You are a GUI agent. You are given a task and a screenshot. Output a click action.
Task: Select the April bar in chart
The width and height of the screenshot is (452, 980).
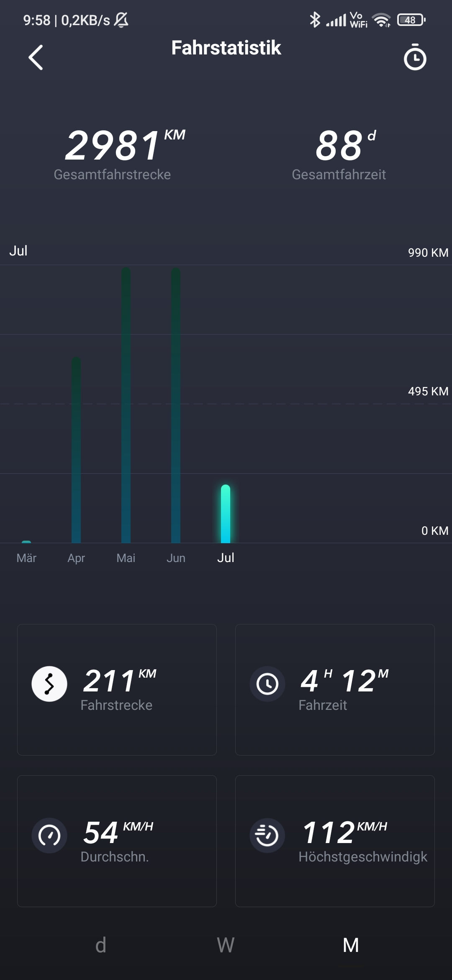76,450
